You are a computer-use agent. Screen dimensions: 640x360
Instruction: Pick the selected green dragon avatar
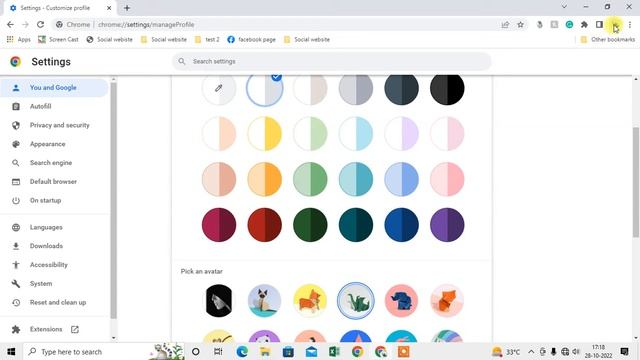(356, 301)
